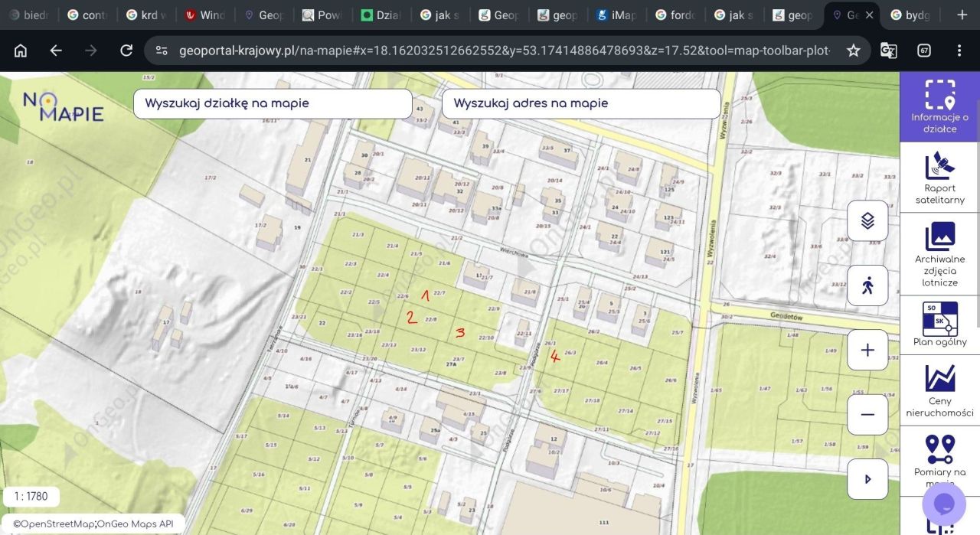Open the Informacje o działce tool
The height and width of the screenshot is (535, 980).
[939, 106]
